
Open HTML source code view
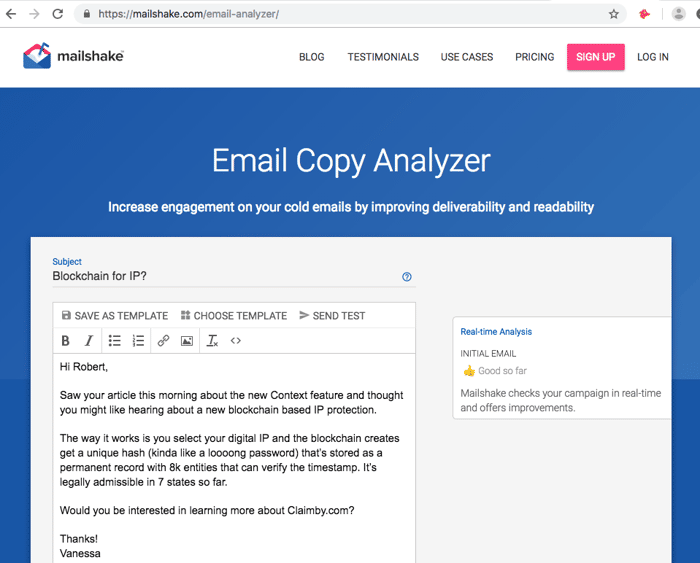[x=236, y=341]
